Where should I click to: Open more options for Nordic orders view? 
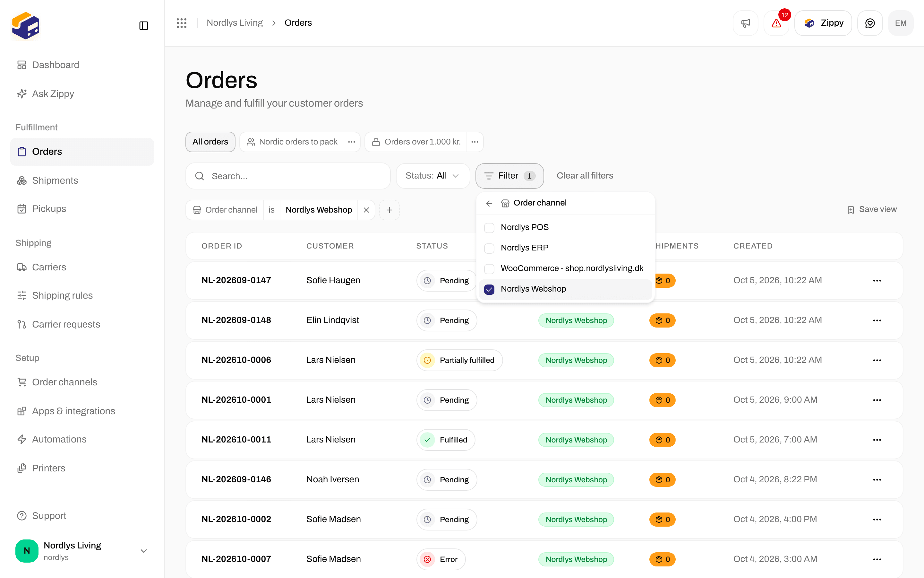352,142
